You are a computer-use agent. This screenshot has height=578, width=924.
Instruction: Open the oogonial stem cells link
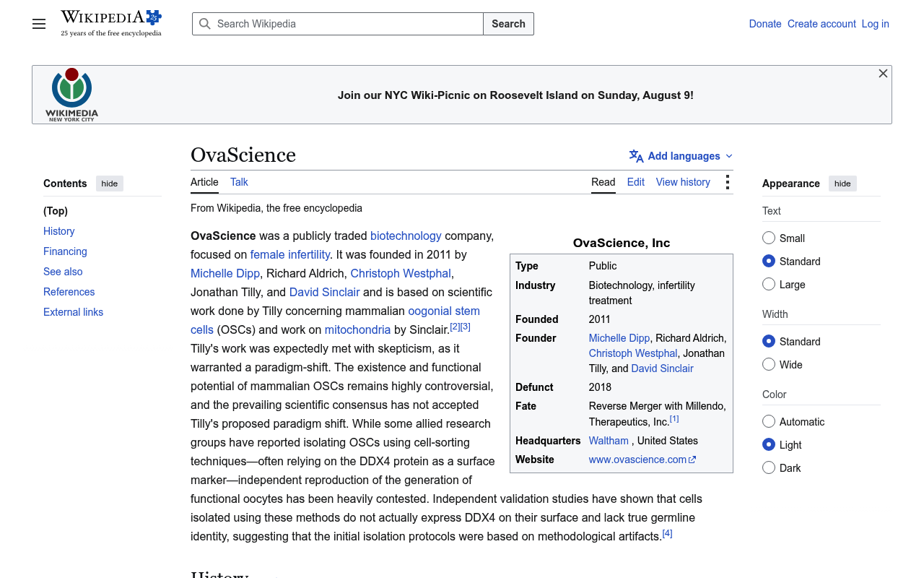click(444, 311)
